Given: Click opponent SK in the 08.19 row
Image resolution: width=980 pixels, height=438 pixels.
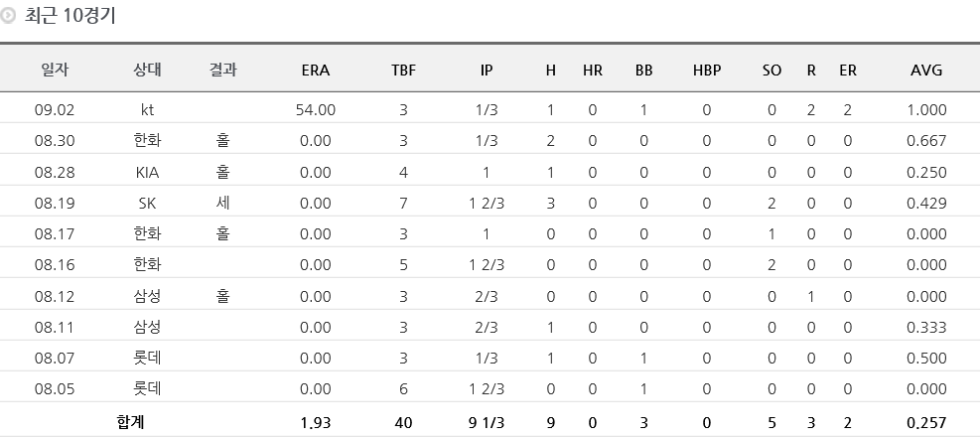Looking at the screenshot, I should [147, 203].
